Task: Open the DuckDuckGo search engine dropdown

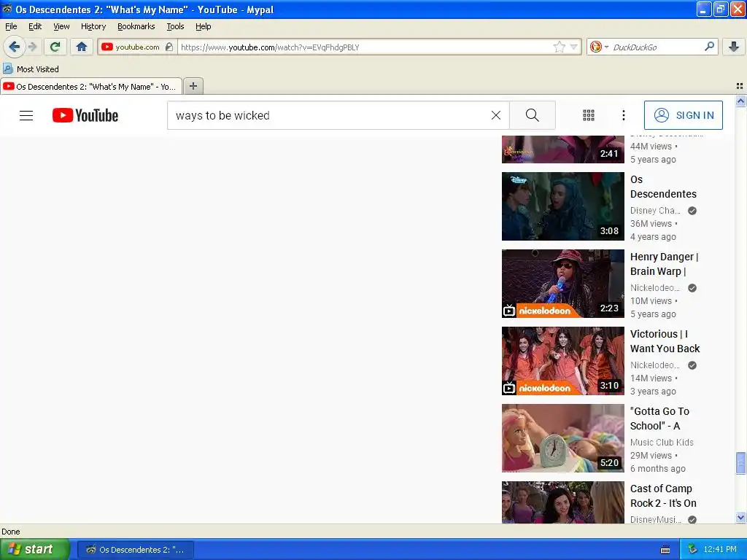Action: [599, 47]
